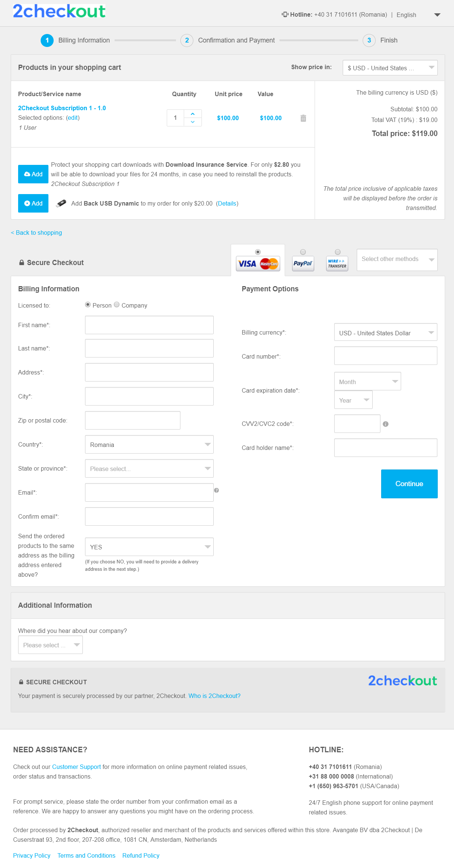
Task: Select the Company license radio button
Action: (x=117, y=305)
